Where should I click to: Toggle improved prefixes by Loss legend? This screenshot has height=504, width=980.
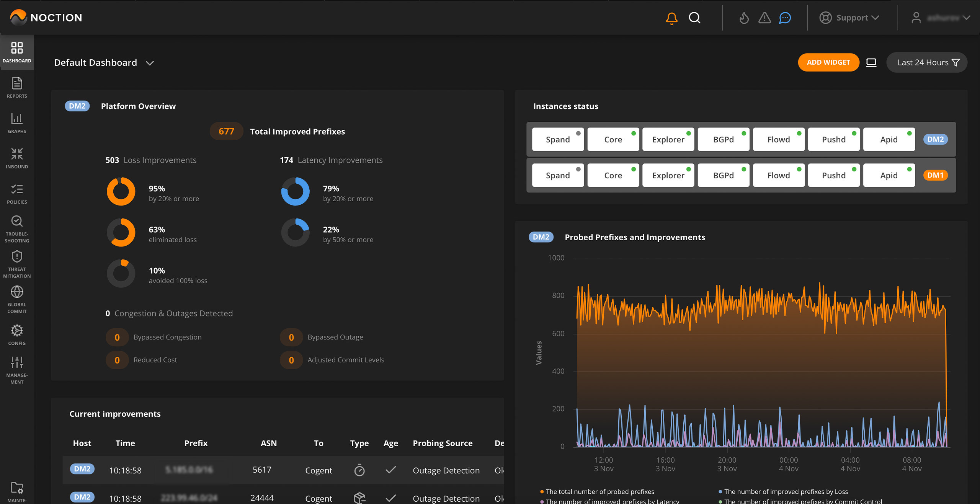(x=786, y=491)
